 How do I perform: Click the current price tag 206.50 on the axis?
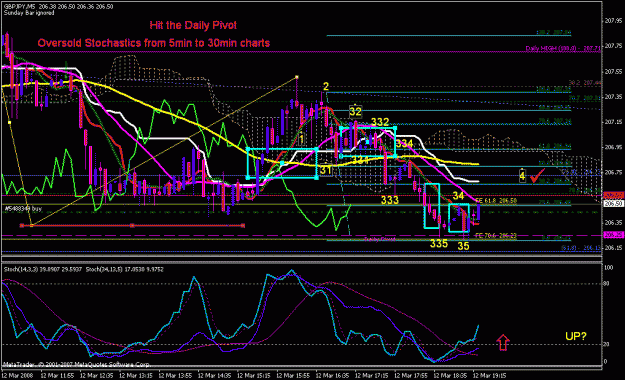point(613,204)
